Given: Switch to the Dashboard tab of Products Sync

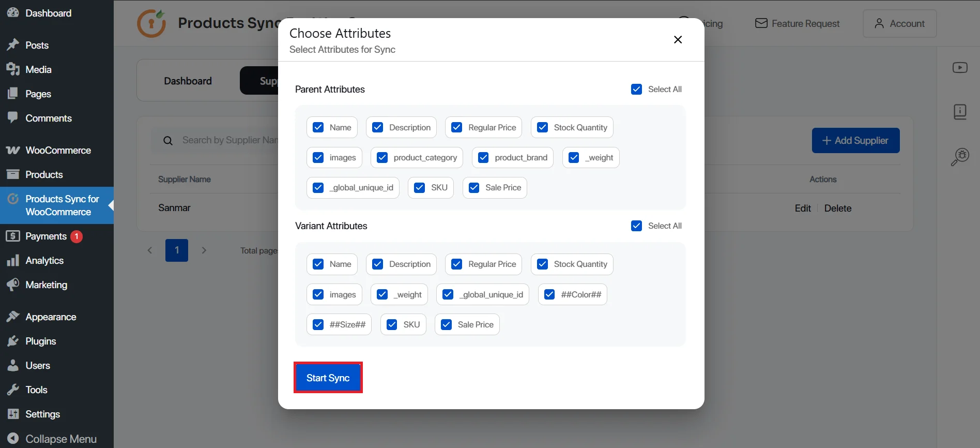Looking at the screenshot, I should (188, 81).
